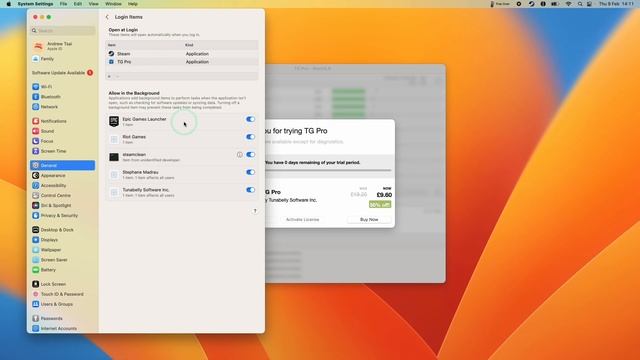Toggle Riot Games background switch

click(250, 137)
